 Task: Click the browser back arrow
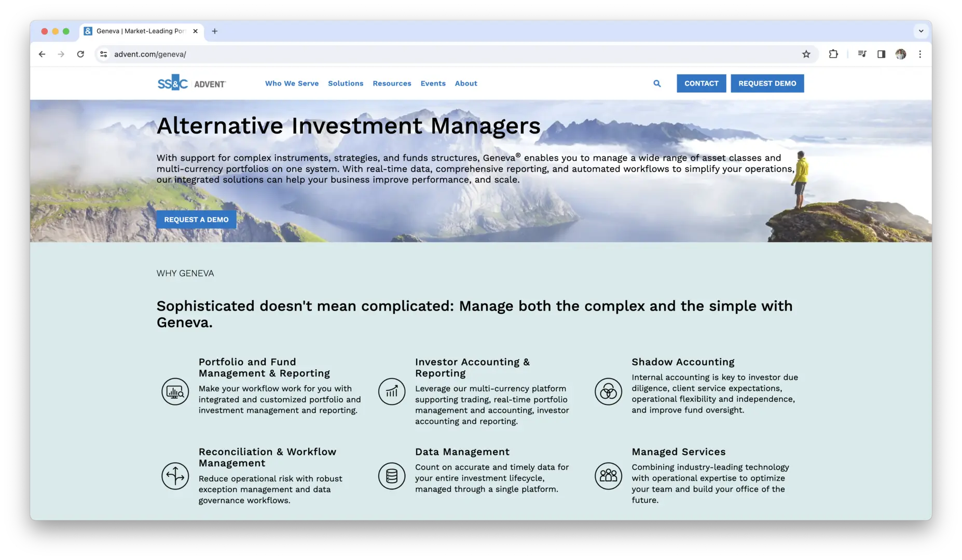coord(42,54)
